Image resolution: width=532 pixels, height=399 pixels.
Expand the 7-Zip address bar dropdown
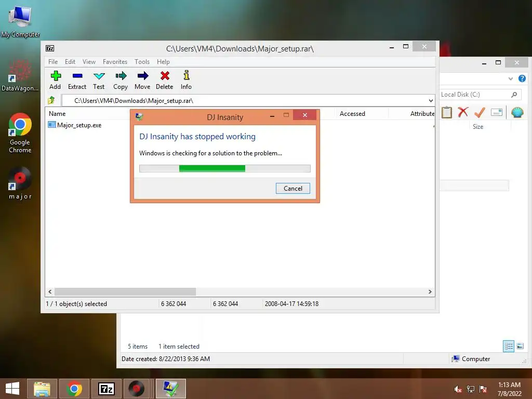pos(431,100)
